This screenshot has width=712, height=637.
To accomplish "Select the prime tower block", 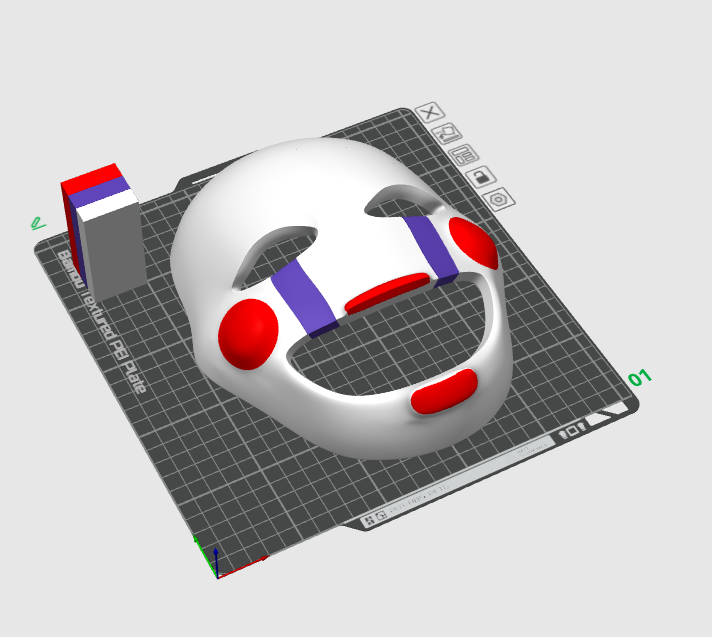I will [104, 232].
